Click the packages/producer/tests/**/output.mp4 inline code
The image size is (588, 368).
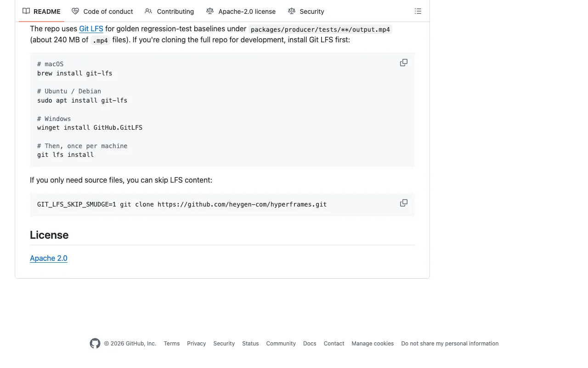coord(320,29)
